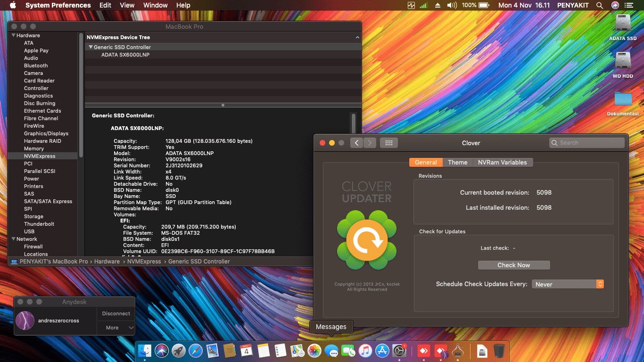Open the Schedule Check Updates Every dropdown

coord(568,284)
